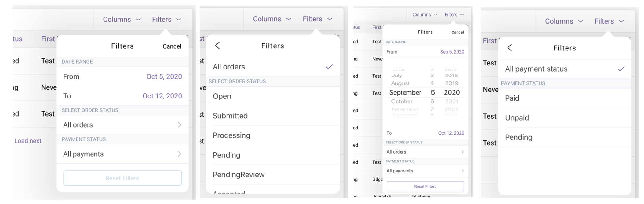Viewport: 644px width, 204px height.
Task: Toggle Filters dropdown above the order status list
Action: click(317, 19)
